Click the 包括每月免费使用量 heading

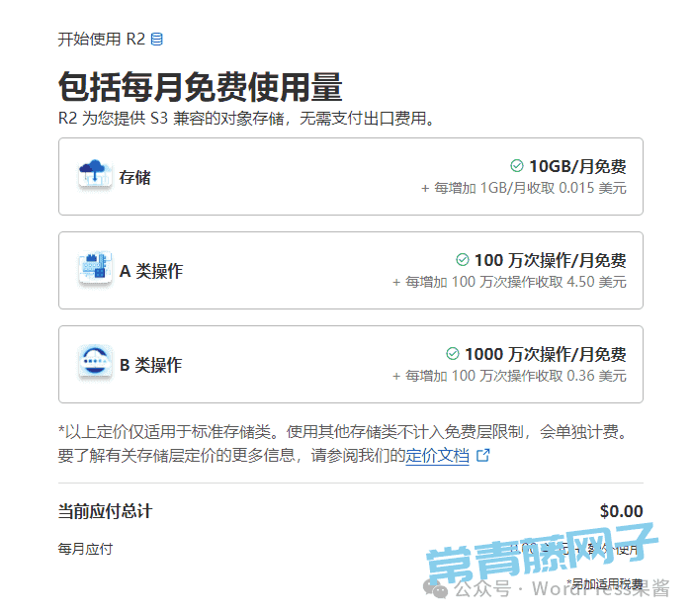coord(201,87)
